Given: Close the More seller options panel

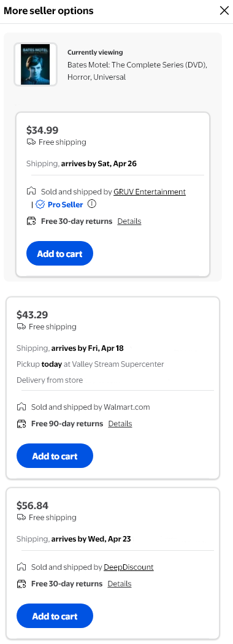Looking at the screenshot, I should 224,10.
